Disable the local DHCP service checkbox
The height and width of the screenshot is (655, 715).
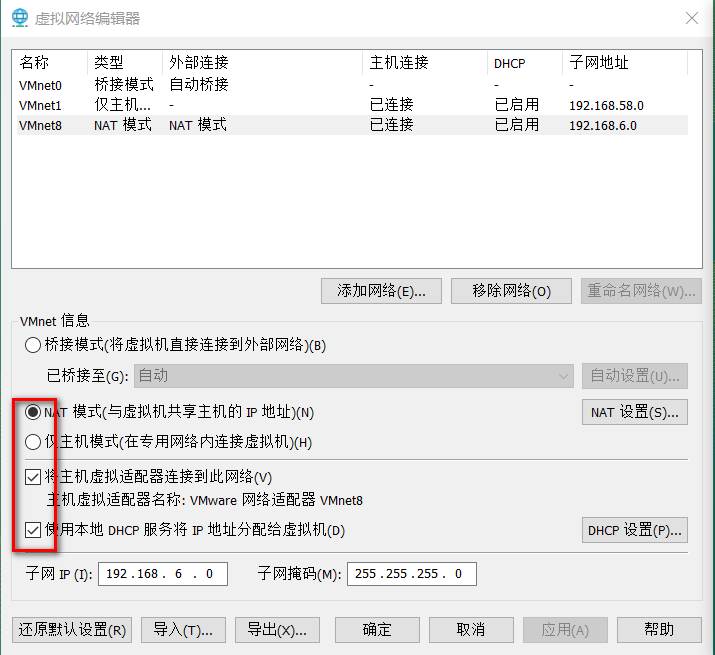(x=33, y=530)
